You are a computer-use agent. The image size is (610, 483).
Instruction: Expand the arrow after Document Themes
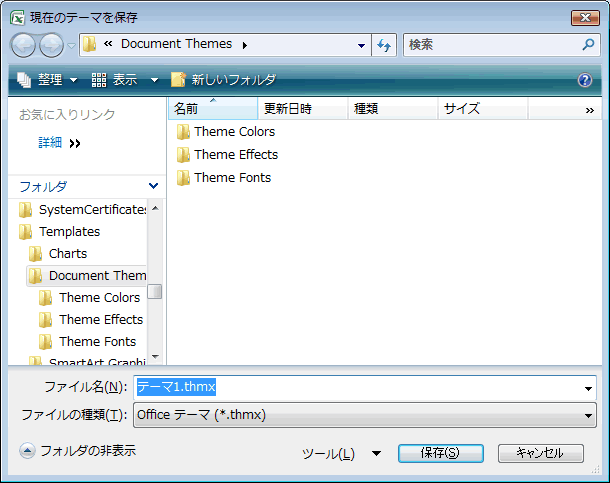click(x=245, y=46)
